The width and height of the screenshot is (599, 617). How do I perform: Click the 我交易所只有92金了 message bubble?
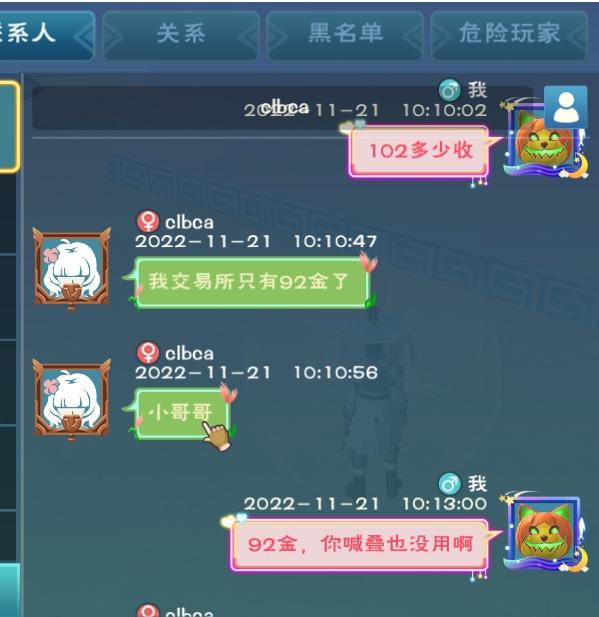coord(251,282)
